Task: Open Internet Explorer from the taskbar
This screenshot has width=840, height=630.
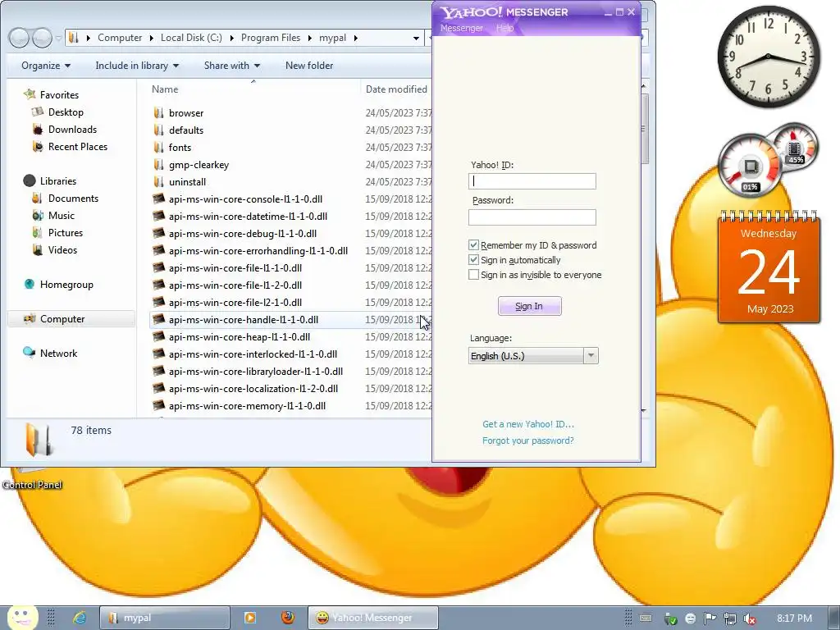Action: pyautogui.click(x=80, y=618)
